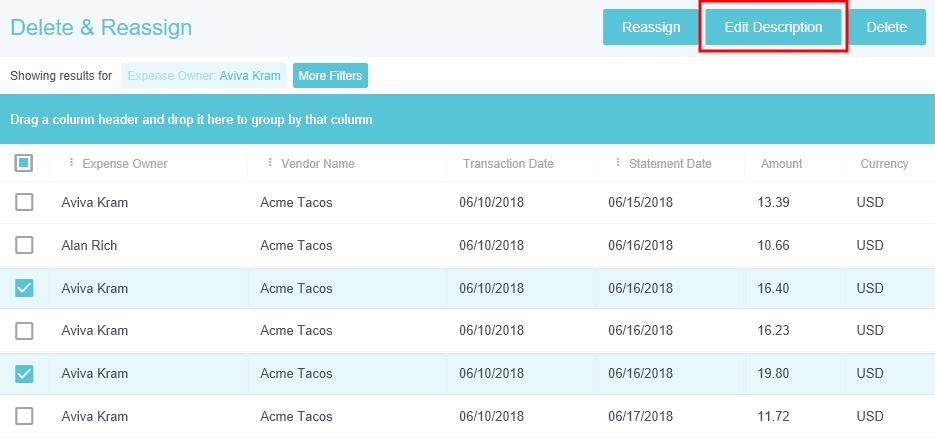Viewport: 935px width, 438px height.
Task: Open the Statement Date column options icon
Action: point(618,163)
